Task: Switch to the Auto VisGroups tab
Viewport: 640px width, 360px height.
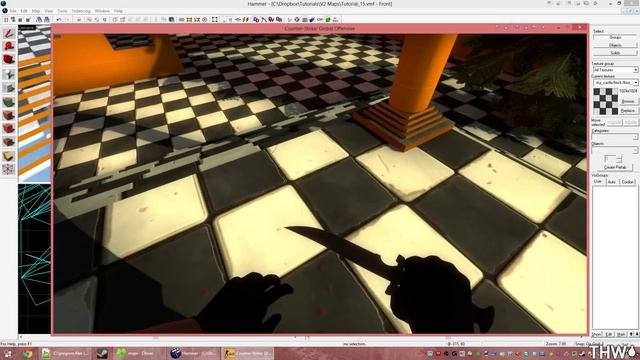Action: [611, 181]
